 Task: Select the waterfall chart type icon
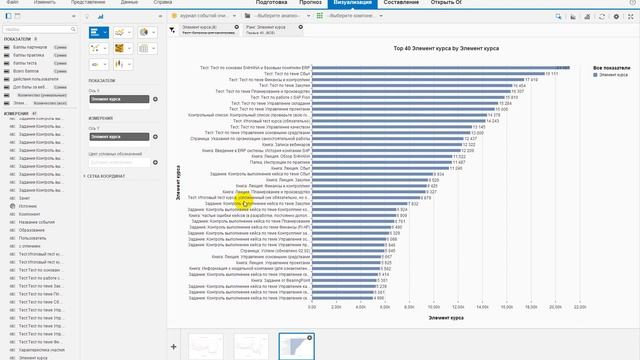coord(119,64)
